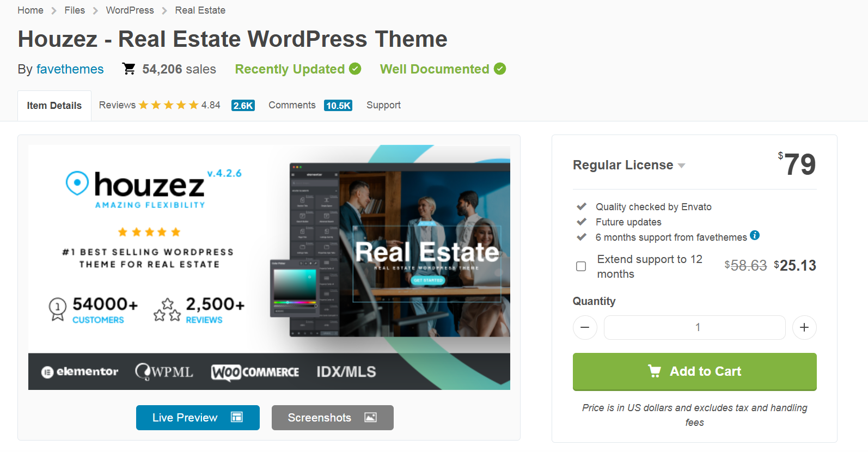
Task: Click the Houzez theme preview image
Action: [x=269, y=267]
